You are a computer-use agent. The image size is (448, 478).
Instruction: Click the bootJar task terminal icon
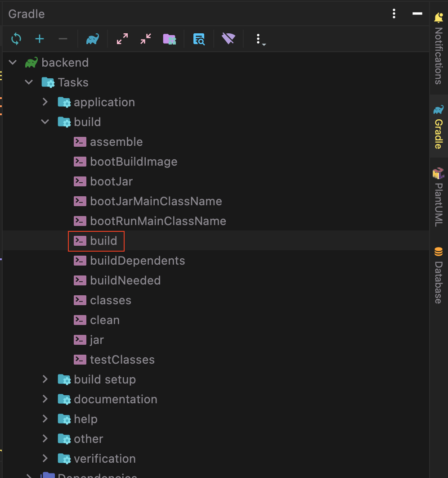[x=80, y=181]
